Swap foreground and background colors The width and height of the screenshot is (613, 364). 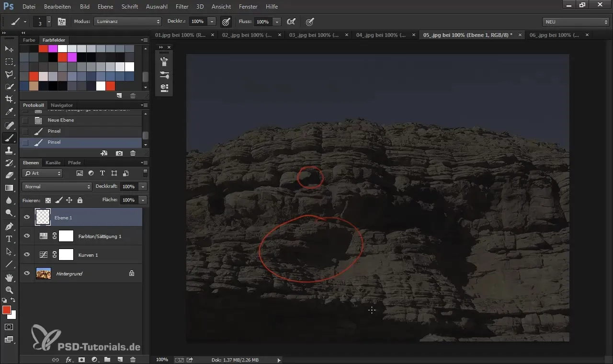[x=13, y=300]
